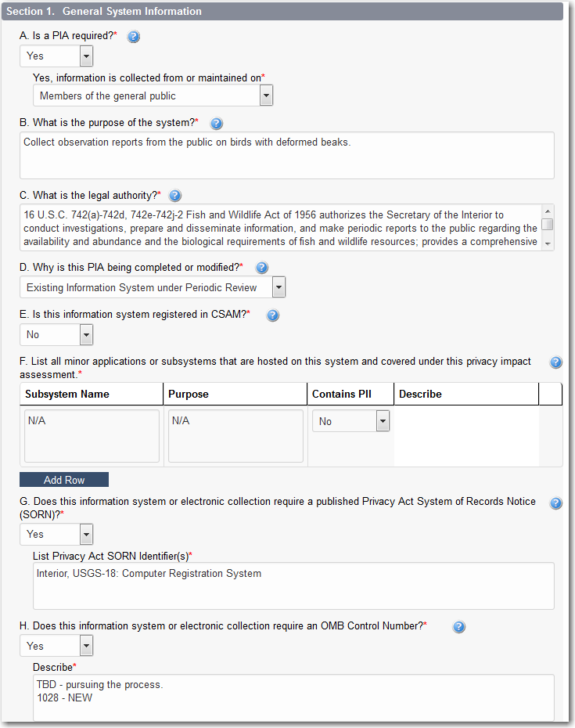Viewport: 575px width, 728px height.
Task: Click the system purpose text area
Action: 287,155
